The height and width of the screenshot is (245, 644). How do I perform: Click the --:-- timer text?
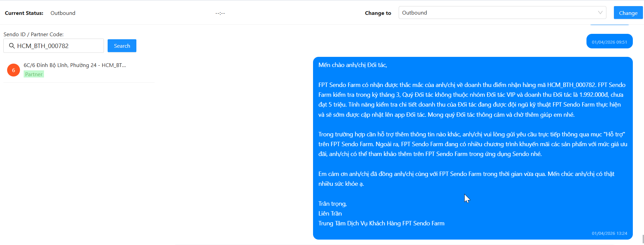click(x=220, y=13)
